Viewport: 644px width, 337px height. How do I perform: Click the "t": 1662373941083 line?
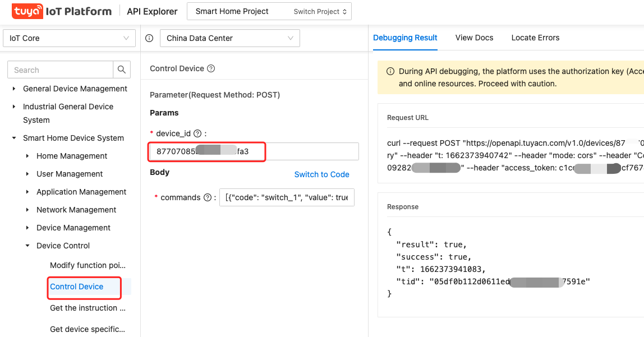point(441,269)
